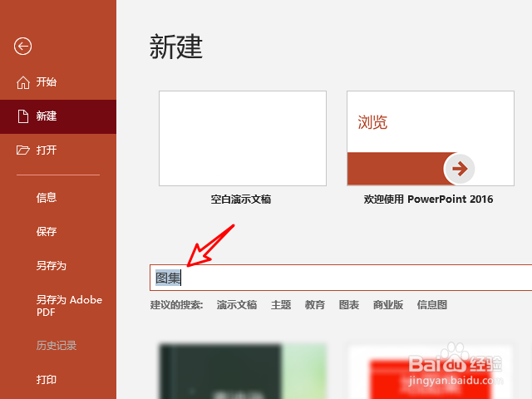Open the red template thumbnail
This screenshot has height=399, width=532.
pos(431,372)
